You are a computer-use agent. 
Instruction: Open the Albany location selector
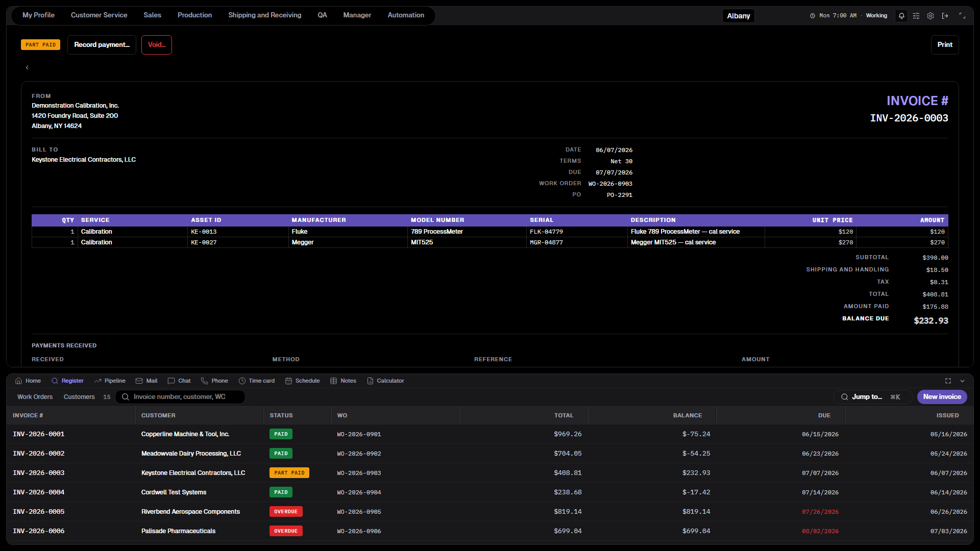point(738,16)
